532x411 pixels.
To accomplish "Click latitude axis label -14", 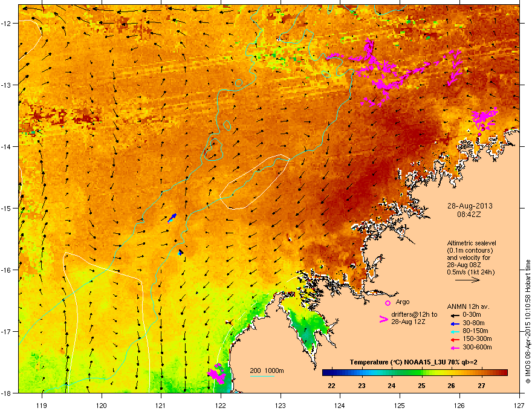I will pos(6,147).
